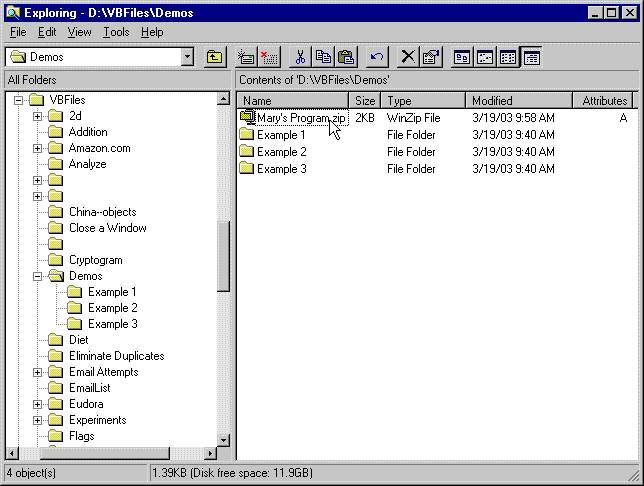Click the Explorer title bar icon
Image resolution: width=644 pixels, height=486 pixels.
[13, 13]
